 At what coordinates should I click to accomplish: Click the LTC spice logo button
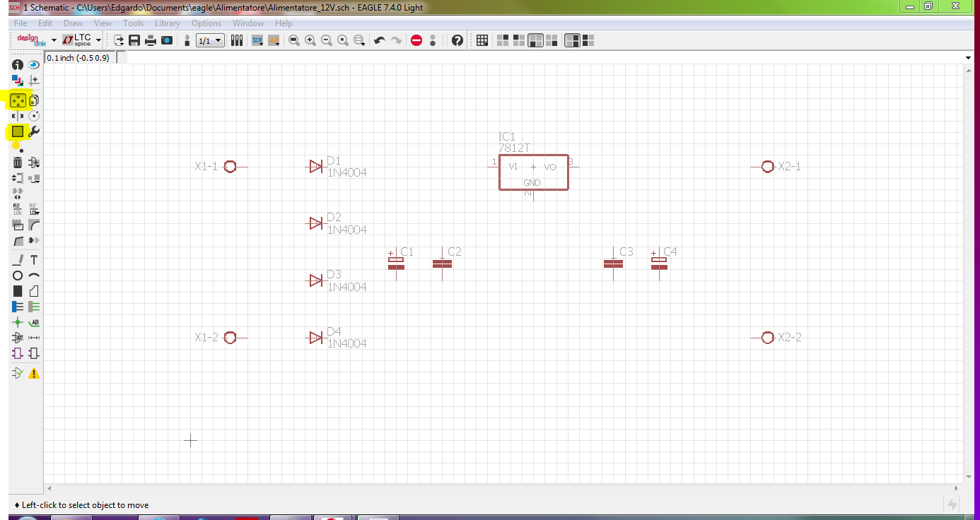coord(77,40)
